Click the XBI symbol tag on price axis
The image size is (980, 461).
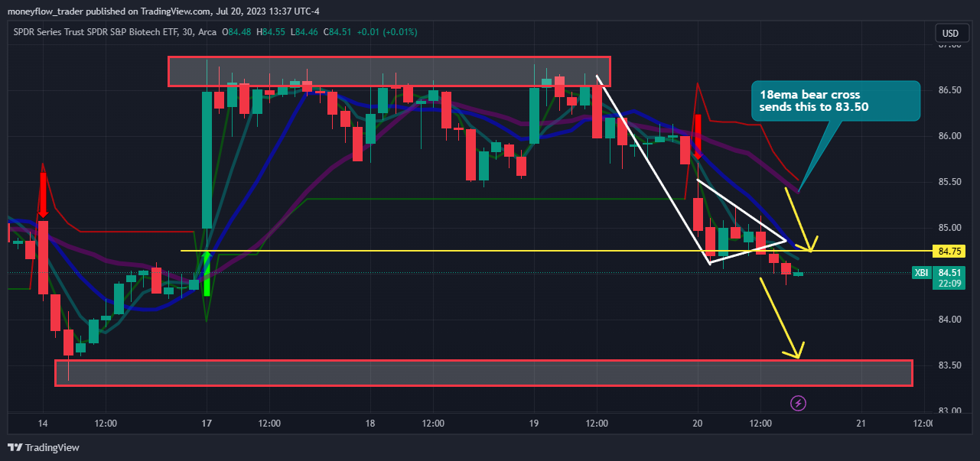pyautogui.click(x=920, y=273)
